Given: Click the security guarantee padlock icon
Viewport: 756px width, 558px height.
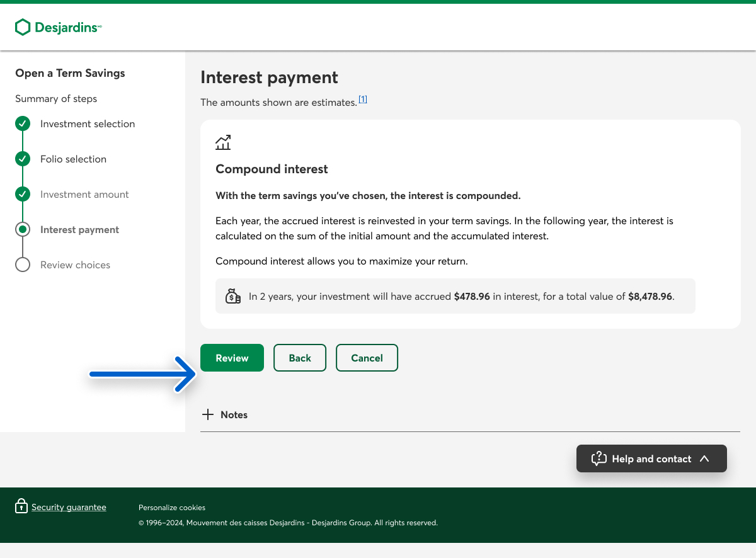Looking at the screenshot, I should pos(21,506).
